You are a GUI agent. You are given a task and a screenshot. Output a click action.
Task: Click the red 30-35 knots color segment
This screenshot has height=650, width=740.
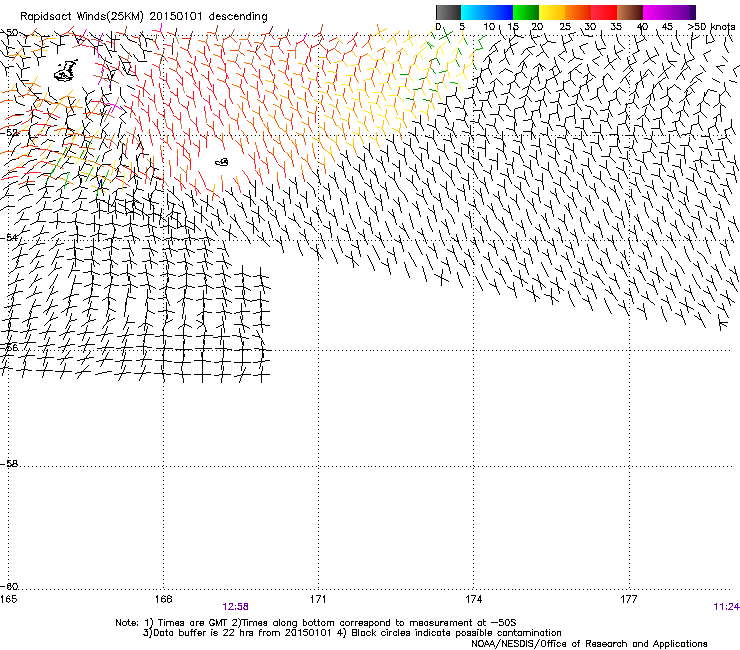point(604,12)
